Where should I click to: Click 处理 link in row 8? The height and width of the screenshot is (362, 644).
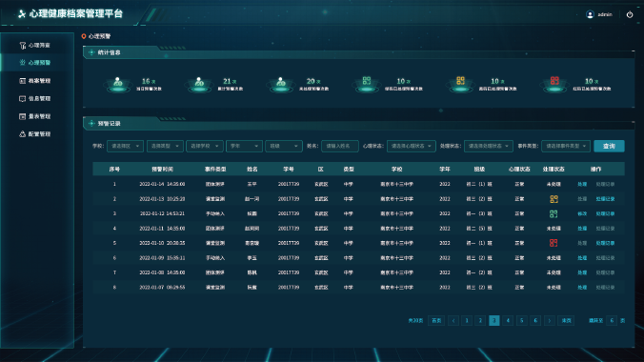582,288
